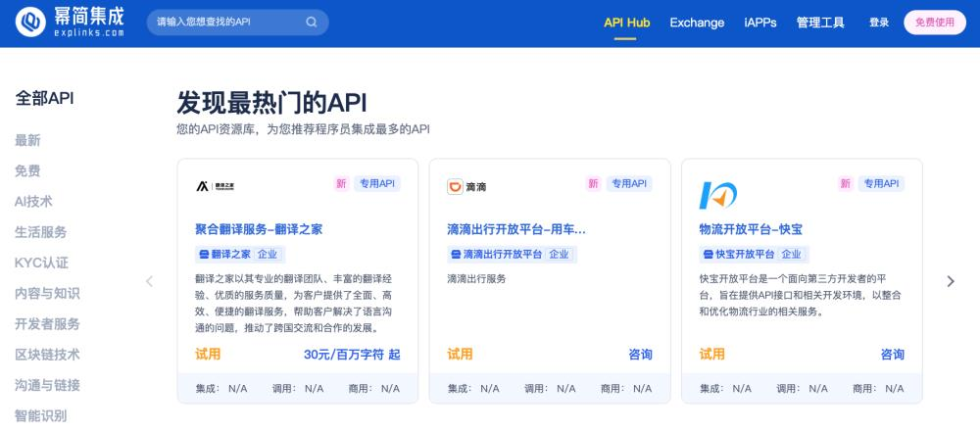The width and height of the screenshot is (980, 432).
Task: Click the 滴滴出行开放平台 provider tag
Action: pyautogui.click(x=510, y=254)
